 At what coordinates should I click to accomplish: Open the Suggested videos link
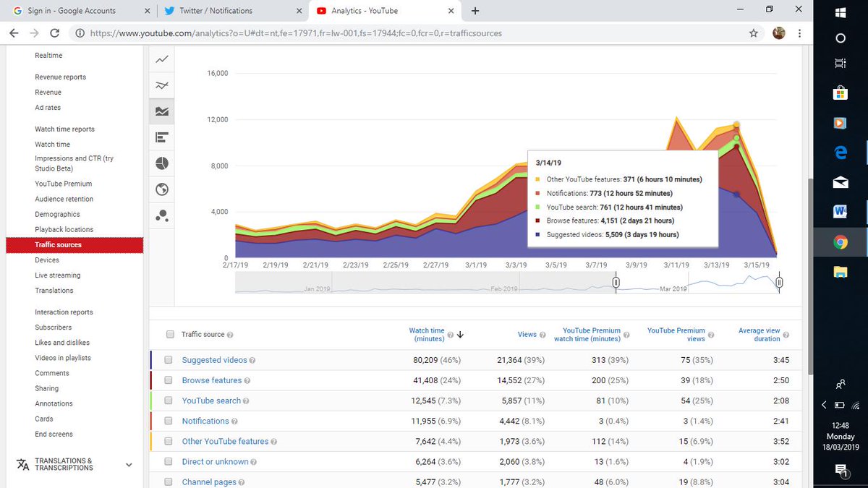(214, 360)
